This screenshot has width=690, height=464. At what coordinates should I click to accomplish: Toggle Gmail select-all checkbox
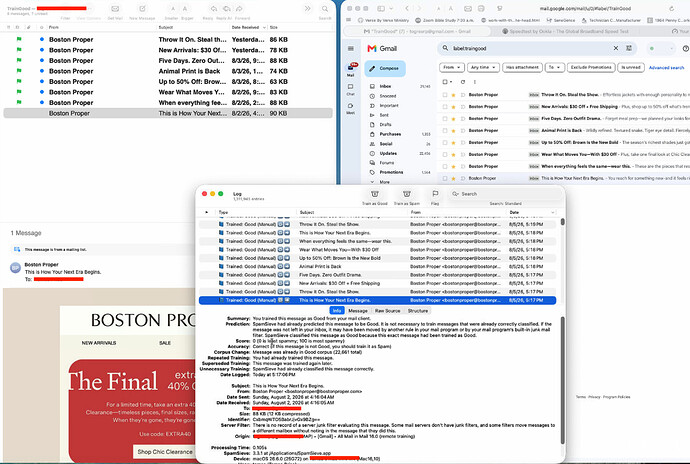click(x=445, y=82)
